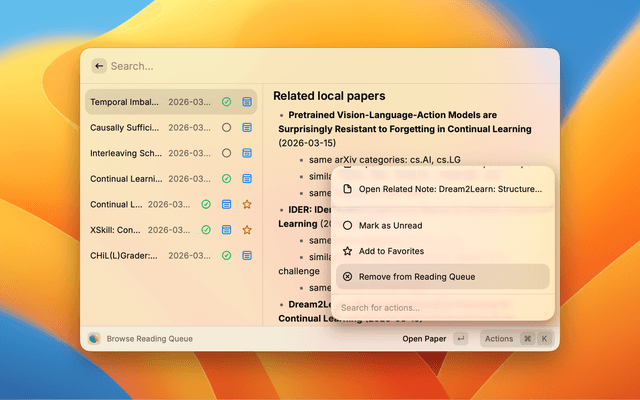Choose Remove from Reading Queue
640x400 pixels.
coord(416,276)
